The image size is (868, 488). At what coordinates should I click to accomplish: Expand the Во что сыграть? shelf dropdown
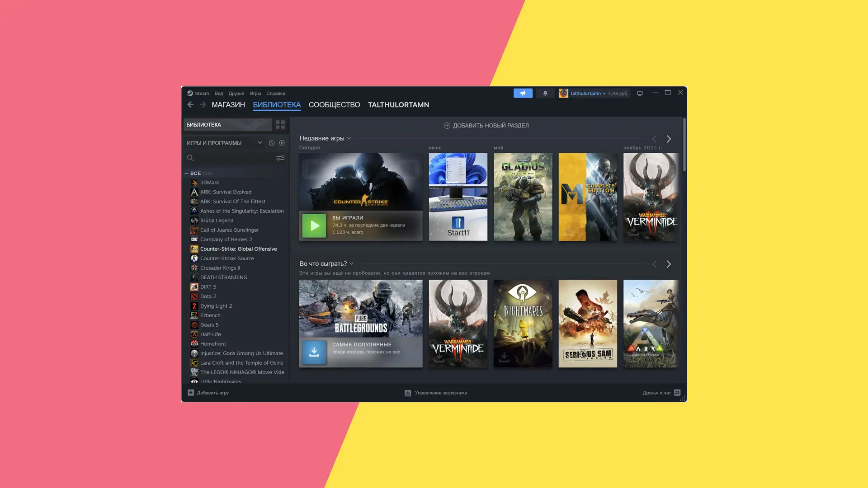[351, 264]
